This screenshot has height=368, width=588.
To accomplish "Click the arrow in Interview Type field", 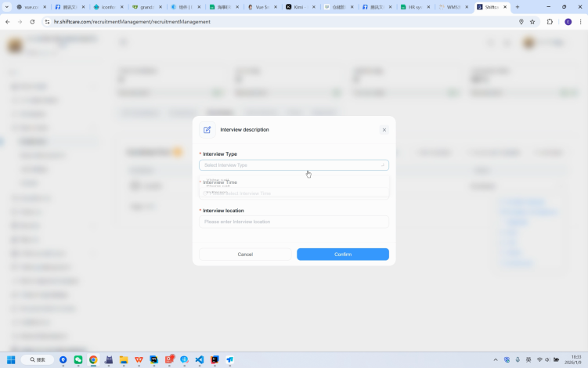I will tap(382, 165).
